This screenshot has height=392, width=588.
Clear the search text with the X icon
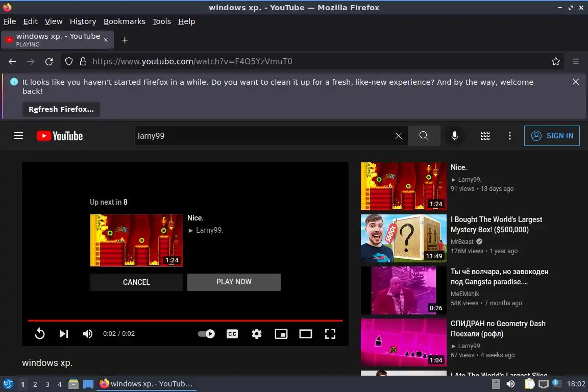399,136
